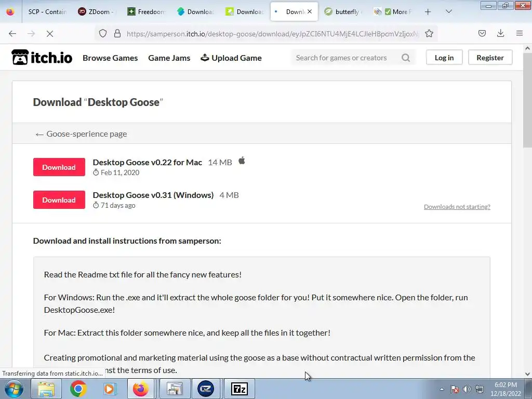Open Windows Media Player taskbar icon
The image size is (532, 399).
point(109,389)
